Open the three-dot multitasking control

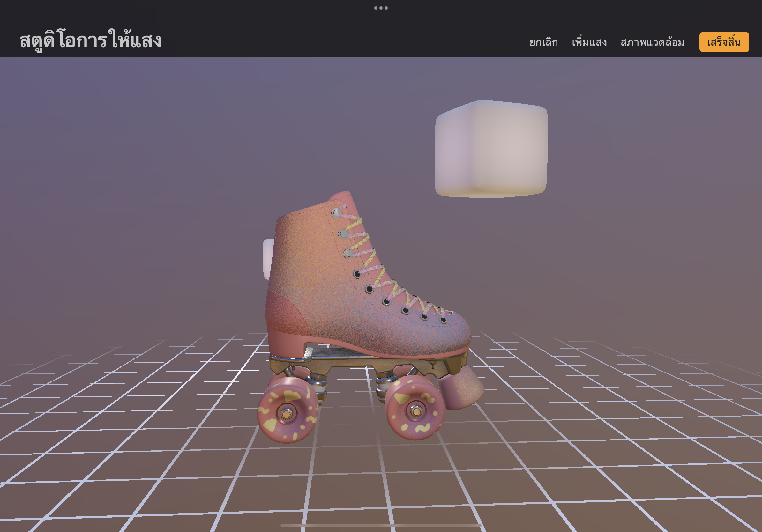click(381, 8)
